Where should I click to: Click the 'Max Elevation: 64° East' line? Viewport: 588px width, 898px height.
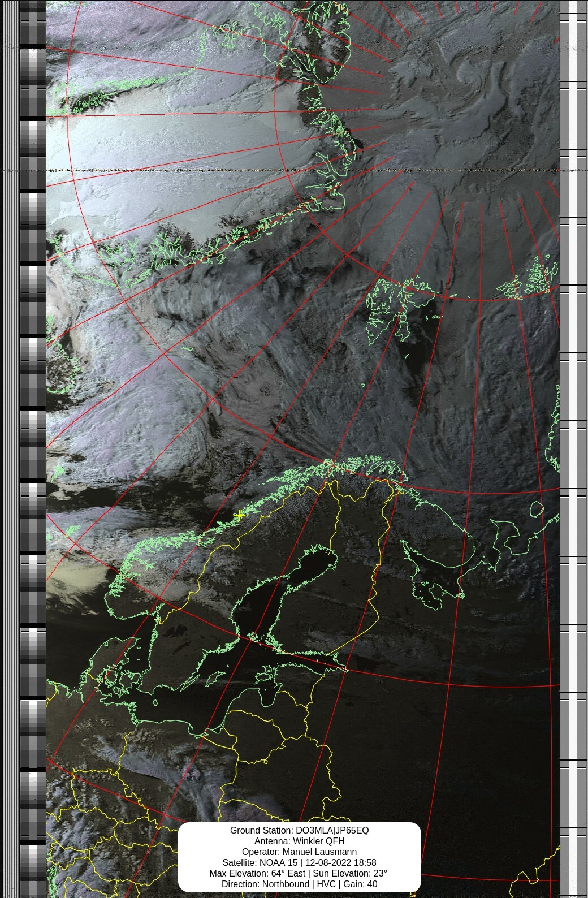click(299, 873)
